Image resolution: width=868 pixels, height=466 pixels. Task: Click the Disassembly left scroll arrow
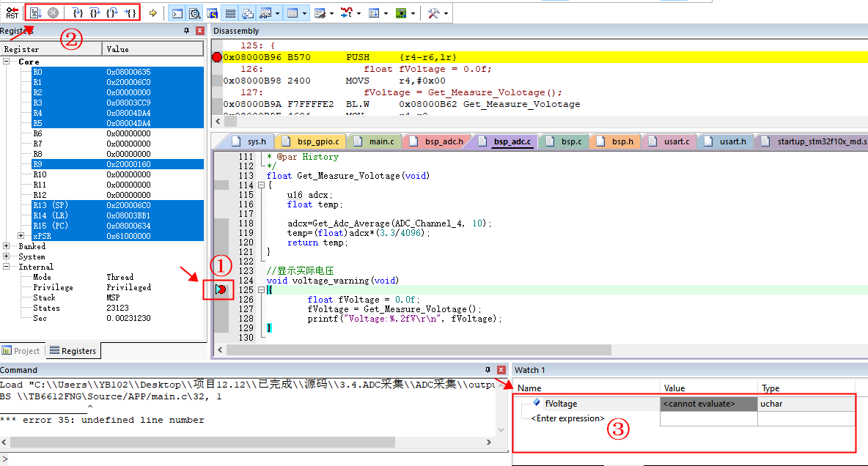pos(218,121)
